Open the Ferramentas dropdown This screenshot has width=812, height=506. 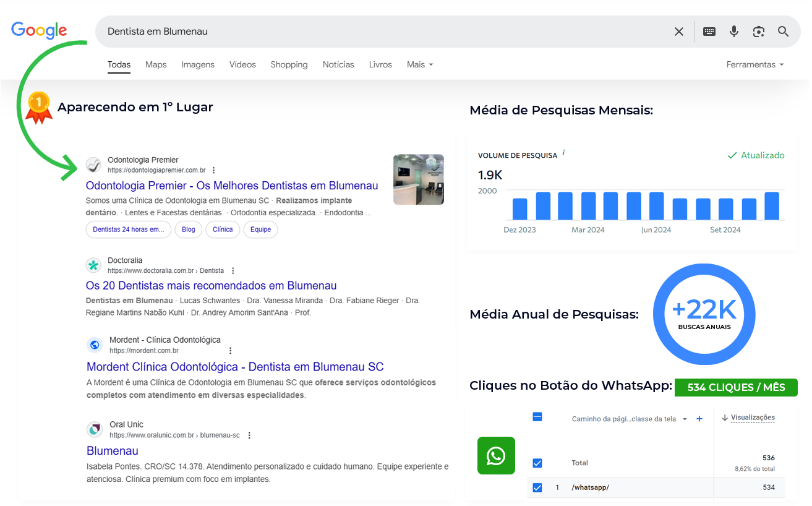[x=755, y=65]
